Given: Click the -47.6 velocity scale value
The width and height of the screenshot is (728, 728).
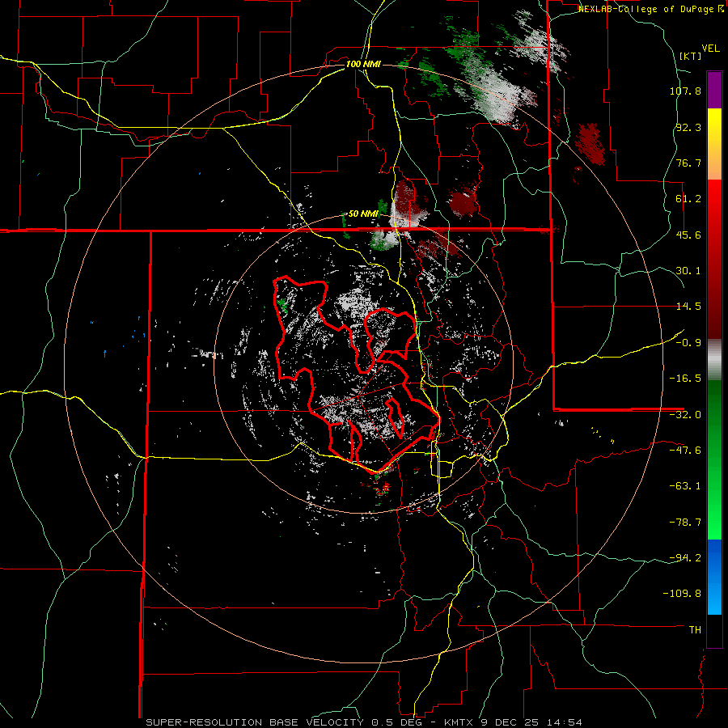Looking at the screenshot, I should point(685,451).
